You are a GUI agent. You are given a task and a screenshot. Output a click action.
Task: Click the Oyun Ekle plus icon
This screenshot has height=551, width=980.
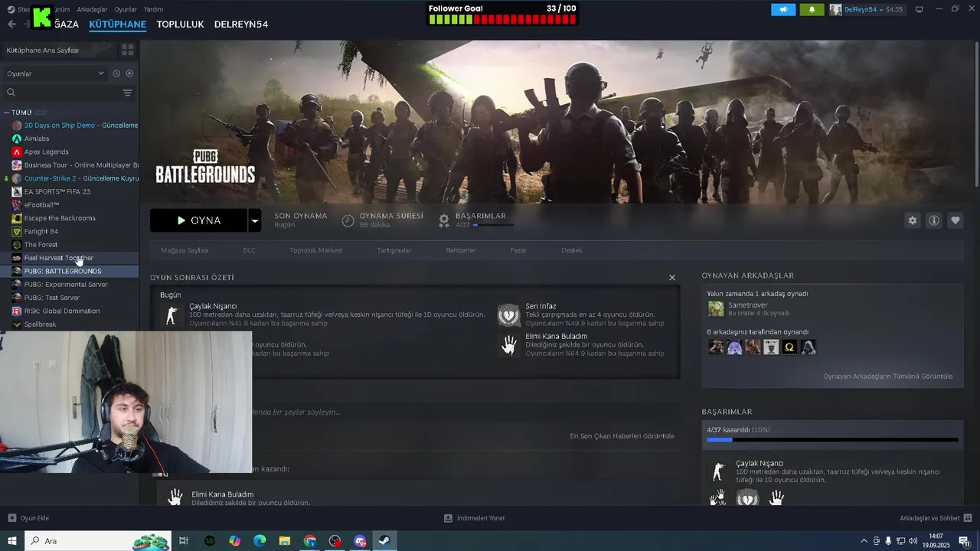(x=11, y=518)
